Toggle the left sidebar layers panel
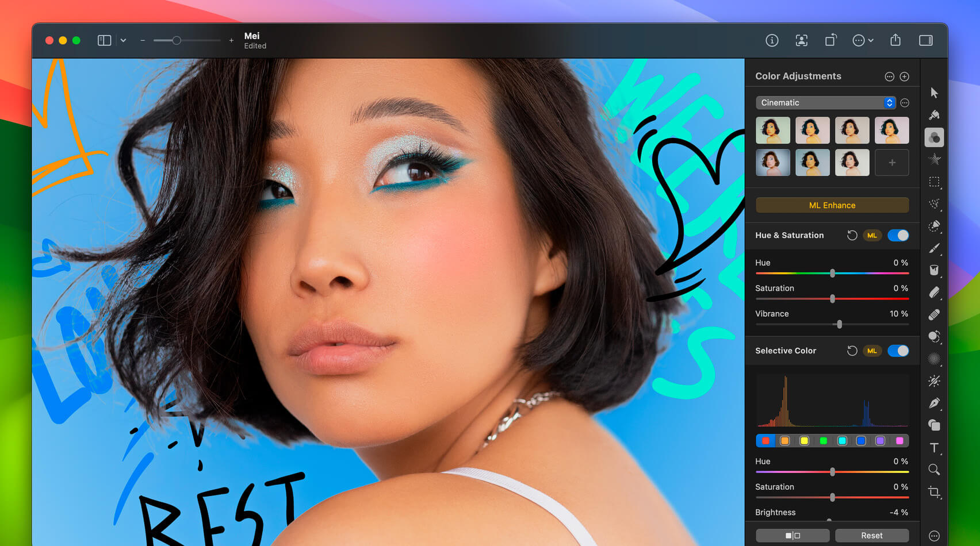This screenshot has height=546, width=980. click(104, 40)
